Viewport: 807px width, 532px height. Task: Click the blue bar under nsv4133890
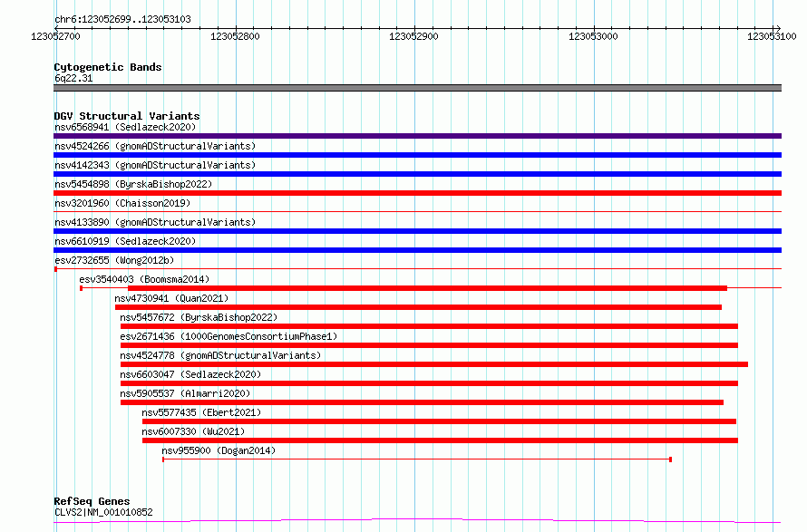[x=417, y=231]
